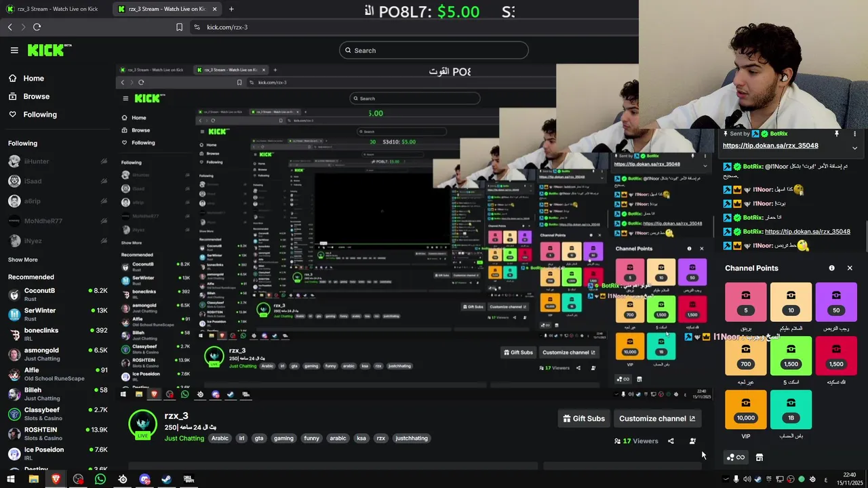Redeem the purple 50-point reward

836,302
